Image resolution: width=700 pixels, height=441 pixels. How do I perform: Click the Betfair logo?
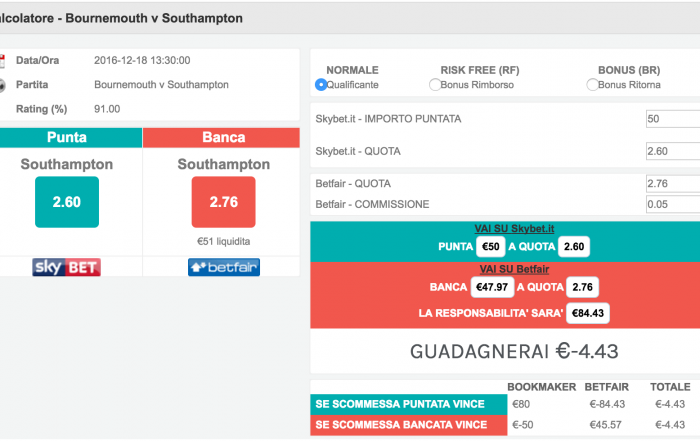(224, 267)
